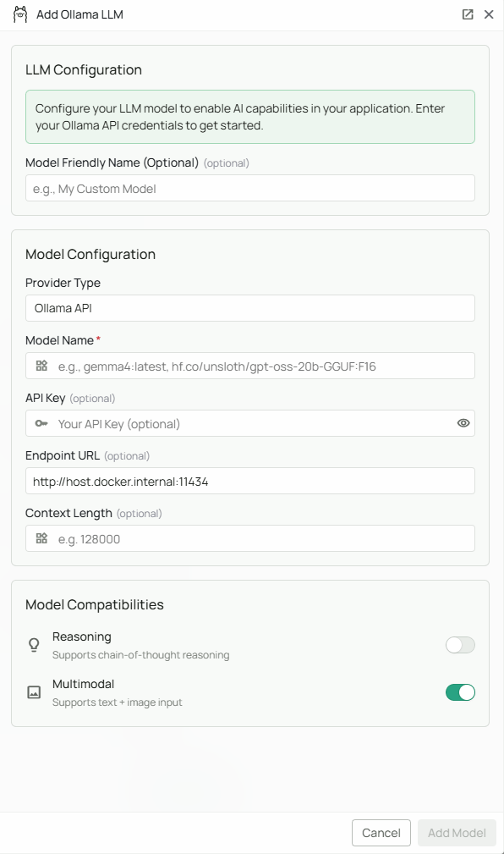Screen dimensions: 504x854
Task: Click the Multimodal label text
Action: 83,684
